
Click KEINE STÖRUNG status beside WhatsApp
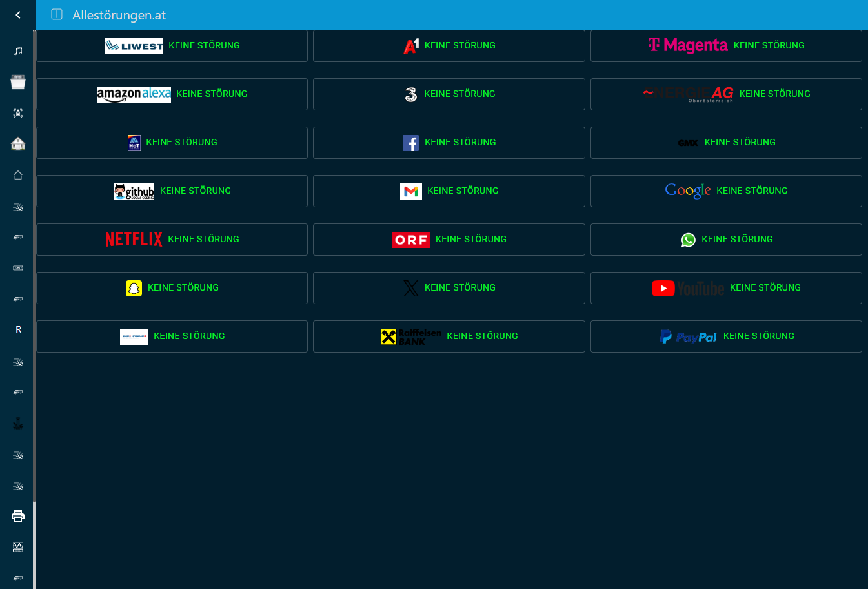tap(737, 239)
